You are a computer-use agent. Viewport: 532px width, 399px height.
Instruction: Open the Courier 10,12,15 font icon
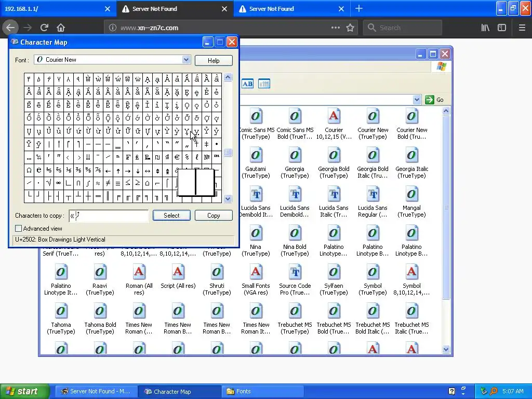point(334,116)
